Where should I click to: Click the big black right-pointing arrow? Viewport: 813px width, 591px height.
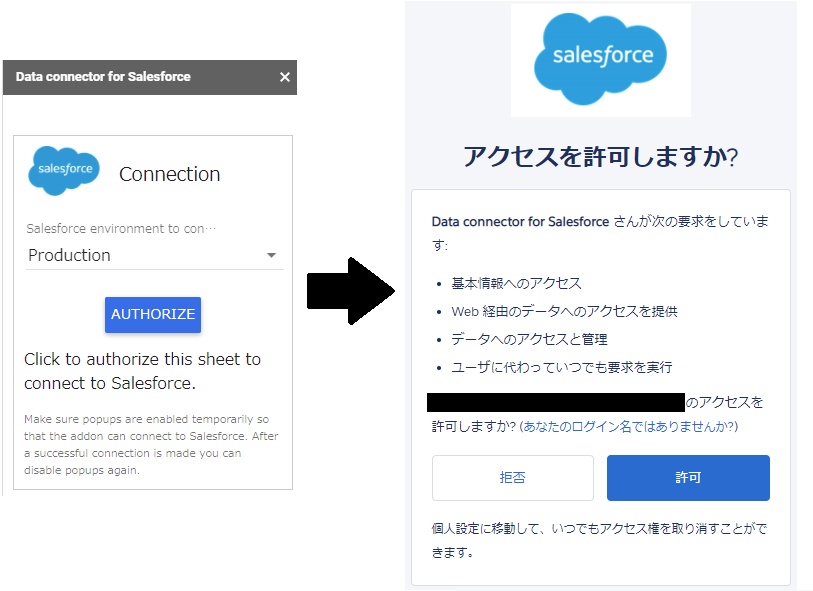coord(350,290)
